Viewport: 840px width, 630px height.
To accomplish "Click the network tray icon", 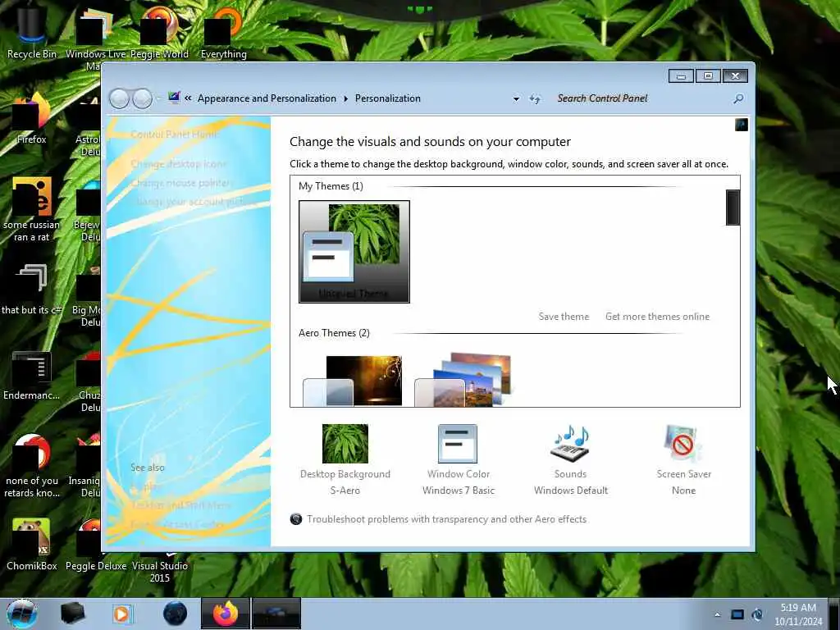I will coord(757,614).
